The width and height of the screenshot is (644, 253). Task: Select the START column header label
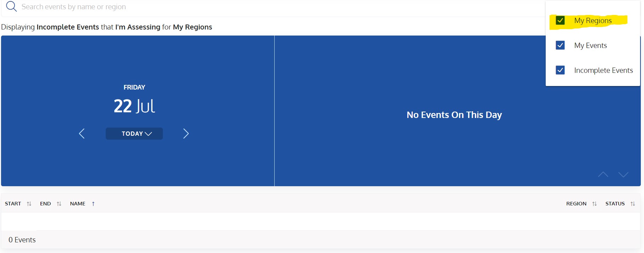click(13, 204)
